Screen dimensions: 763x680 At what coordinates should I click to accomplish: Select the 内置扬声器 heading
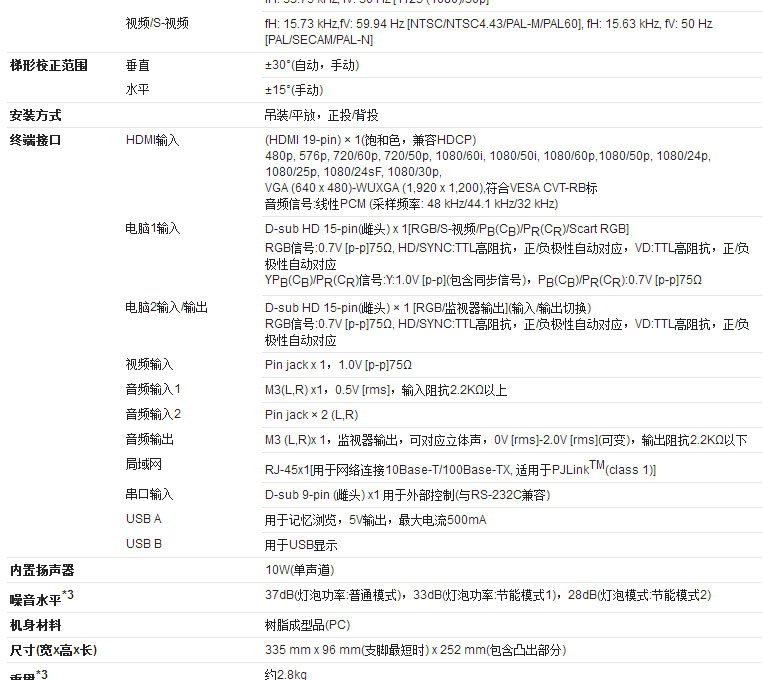click(x=42, y=570)
